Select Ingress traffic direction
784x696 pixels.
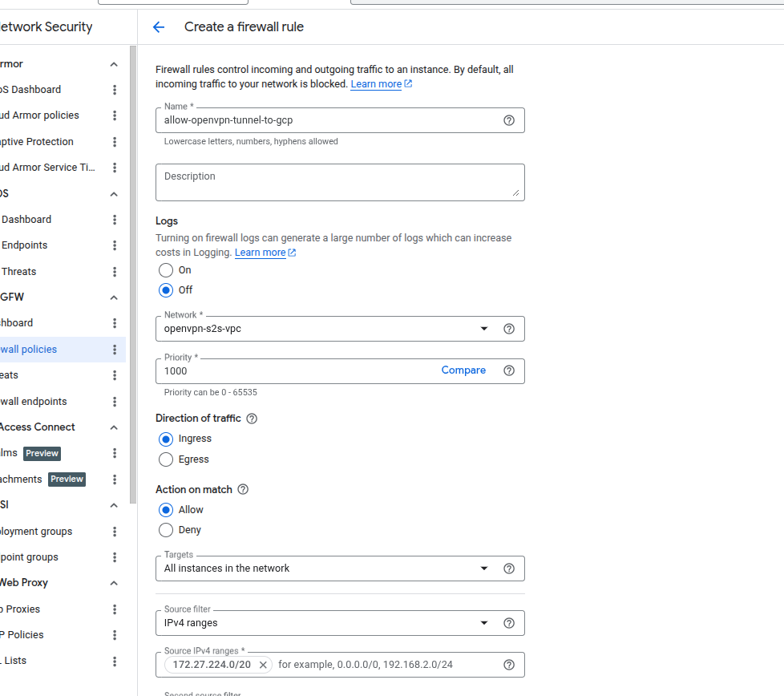click(x=166, y=439)
